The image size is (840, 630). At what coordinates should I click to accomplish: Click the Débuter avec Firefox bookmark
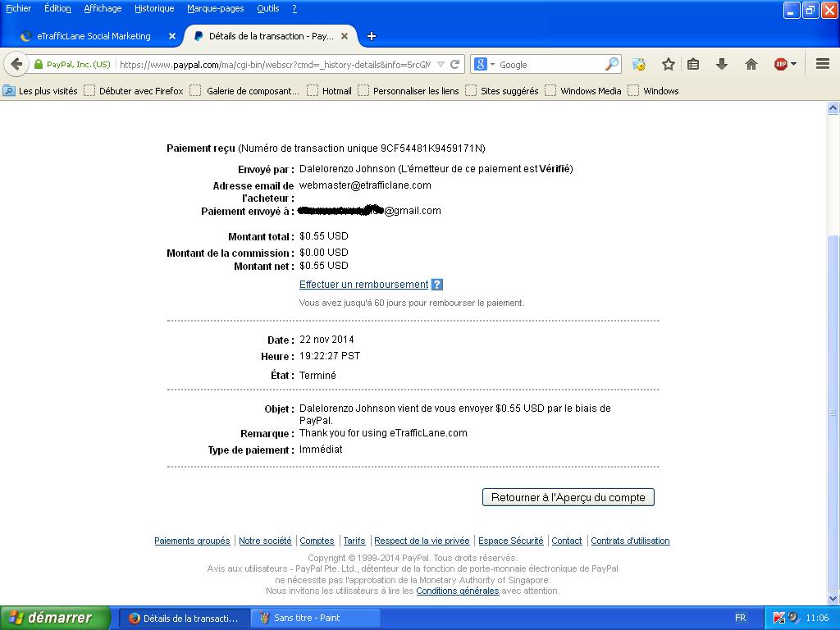(135, 90)
